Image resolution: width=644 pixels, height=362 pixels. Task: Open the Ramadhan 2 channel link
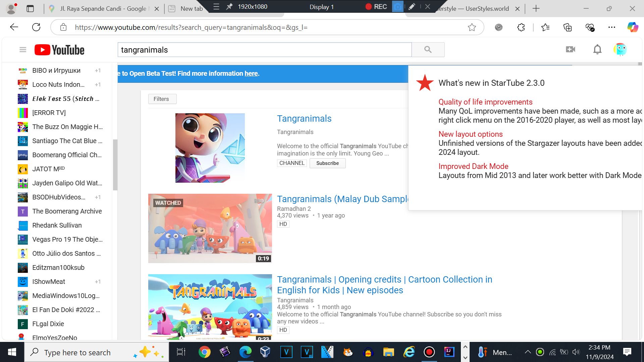click(294, 208)
